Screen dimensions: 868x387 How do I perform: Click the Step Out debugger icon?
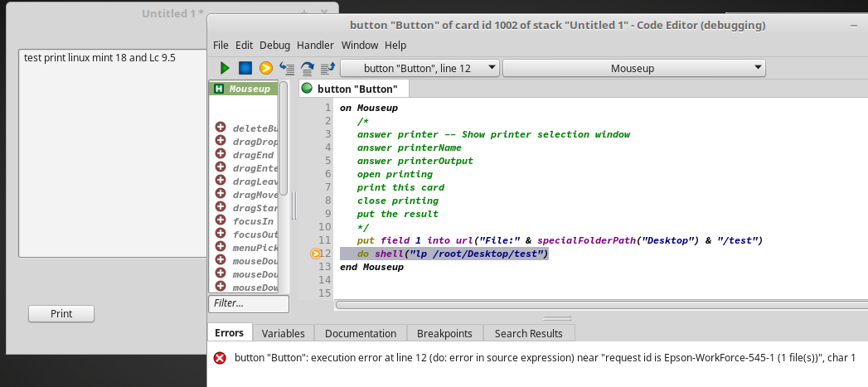(x=327, y=68)
